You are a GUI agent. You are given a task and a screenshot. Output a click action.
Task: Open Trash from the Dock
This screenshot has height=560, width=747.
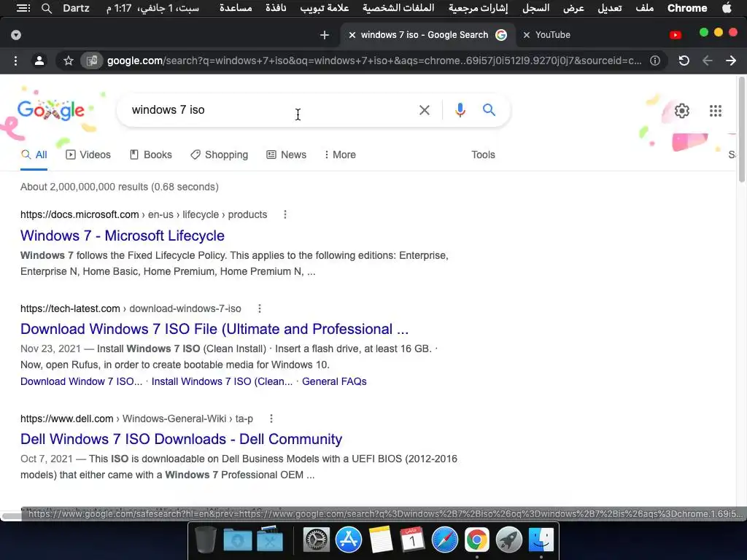(x=206, y=540)
